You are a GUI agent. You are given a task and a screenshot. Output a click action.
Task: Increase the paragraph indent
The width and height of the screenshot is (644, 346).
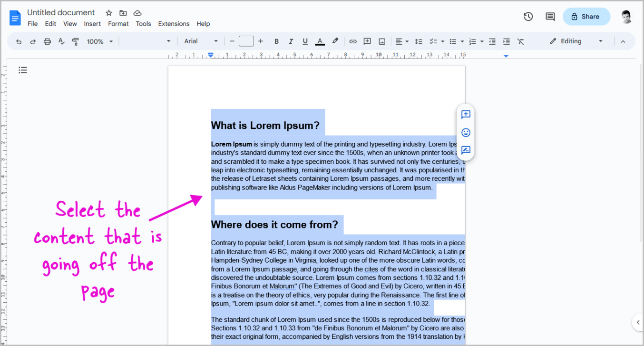[x=507, y=41]
